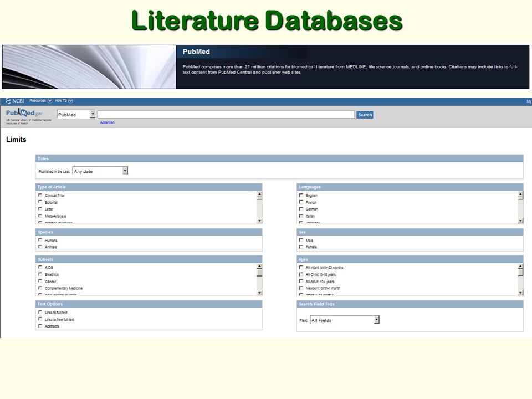This screenshot has height=399, width=532.
Task: Click Subsets list scroll-down arrow
Action: (x=259, y=293)
